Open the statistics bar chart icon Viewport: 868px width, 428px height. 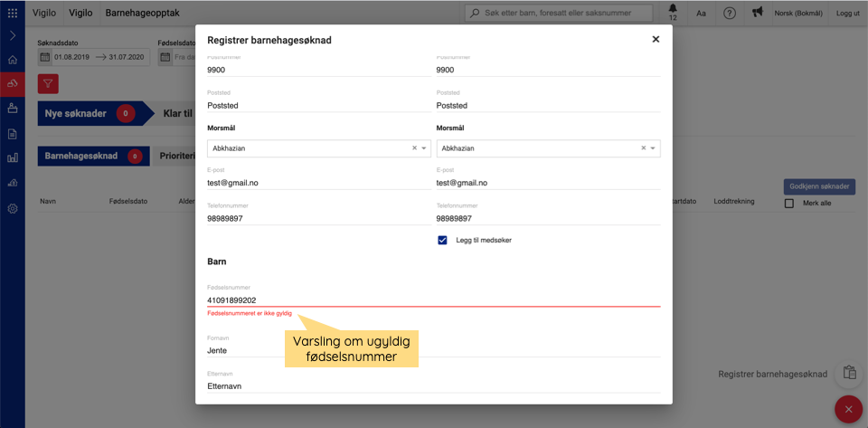point(13,157)
